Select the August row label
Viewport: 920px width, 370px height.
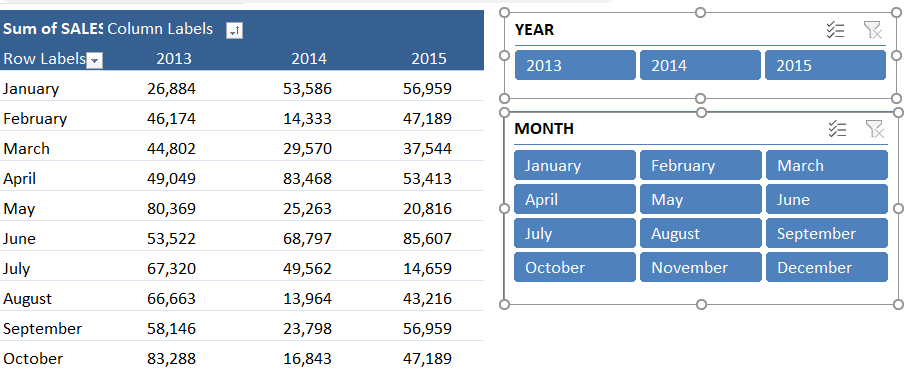tap(27, 299)
